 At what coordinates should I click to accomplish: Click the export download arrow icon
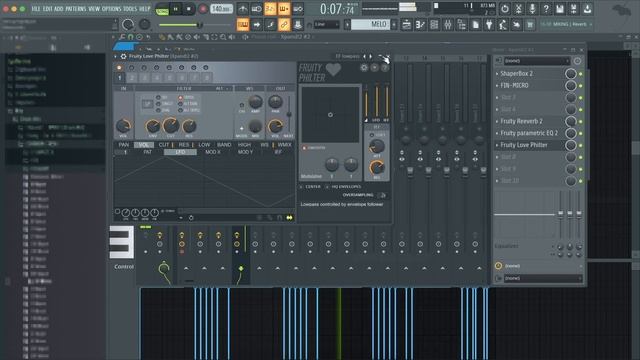click(587, 9)
